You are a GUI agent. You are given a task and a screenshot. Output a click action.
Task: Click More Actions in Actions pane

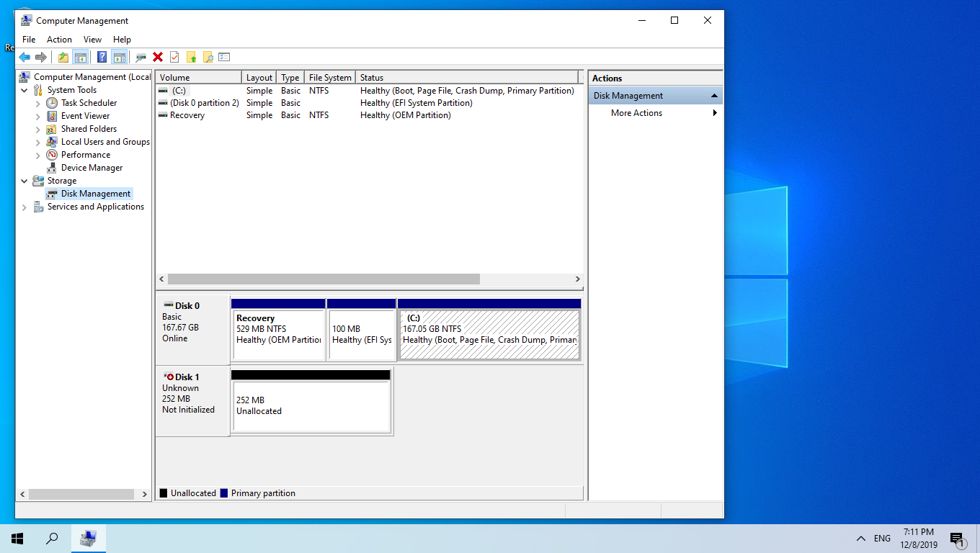coord(637,113)
